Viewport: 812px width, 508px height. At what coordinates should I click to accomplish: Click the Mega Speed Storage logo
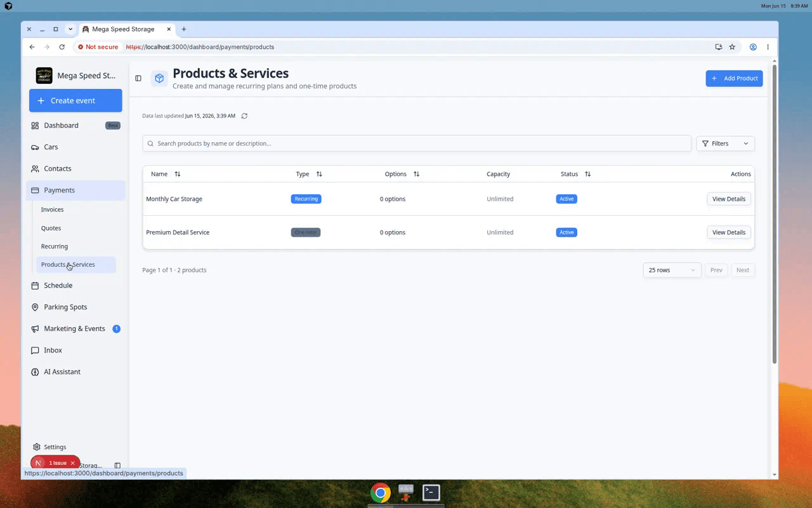coord(44,76)
